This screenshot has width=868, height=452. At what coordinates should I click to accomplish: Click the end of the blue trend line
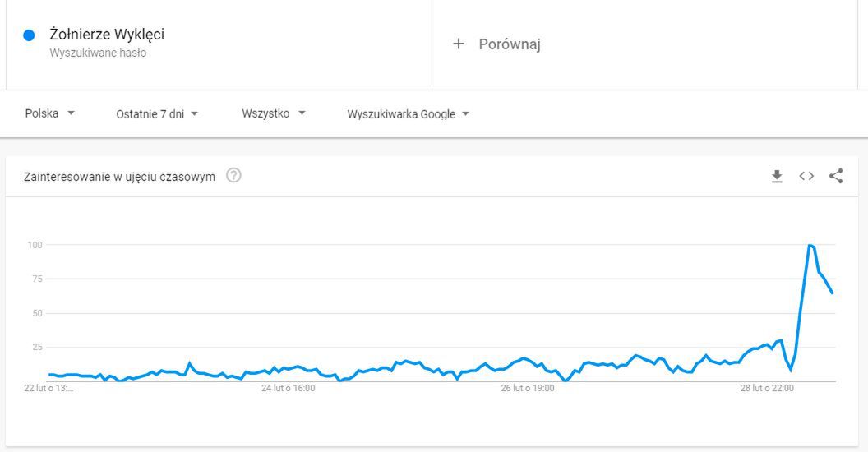(x=832, y=293)
